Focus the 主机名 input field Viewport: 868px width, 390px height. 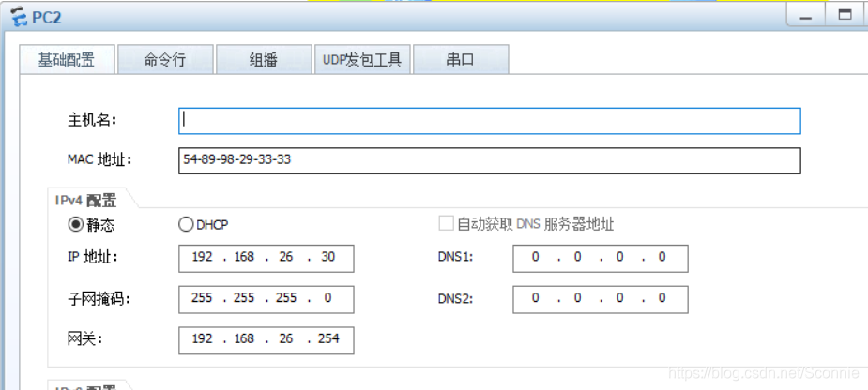click(x=489, y=121)
